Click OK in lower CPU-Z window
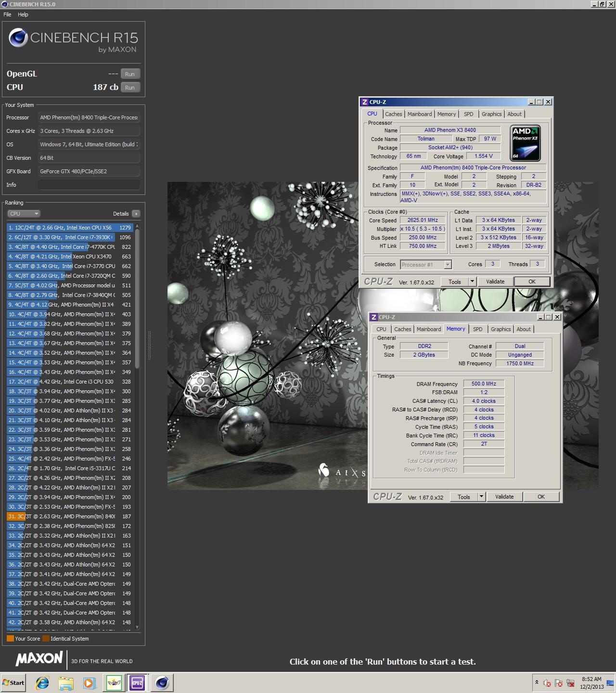Screen dimensions: 616x693 click(x=541, y=497)
